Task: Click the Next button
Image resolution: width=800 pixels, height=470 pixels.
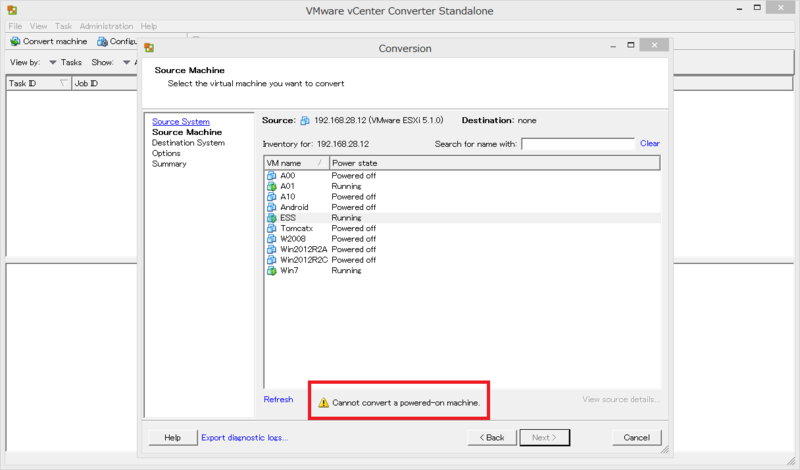Action: [544, 437]
